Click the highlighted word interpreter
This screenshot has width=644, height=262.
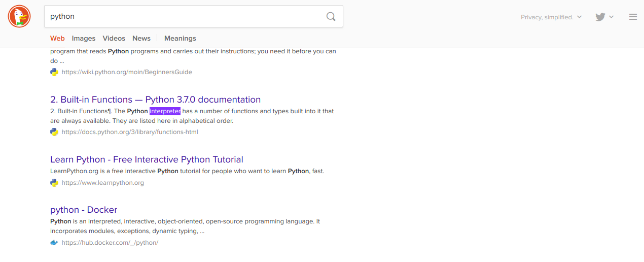(165, 111)
